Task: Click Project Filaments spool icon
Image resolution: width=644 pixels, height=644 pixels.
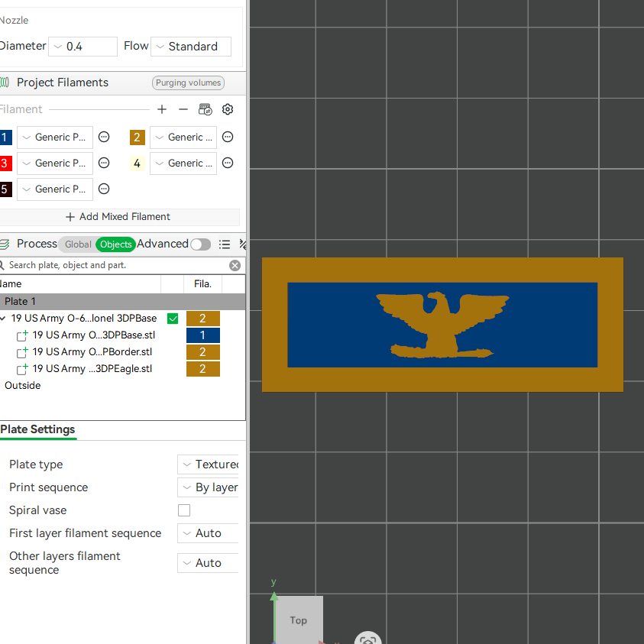Action: click(5, 83)
